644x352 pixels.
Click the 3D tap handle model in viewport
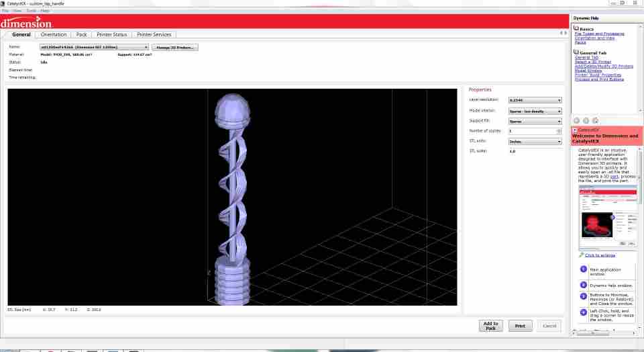(233, 200)
